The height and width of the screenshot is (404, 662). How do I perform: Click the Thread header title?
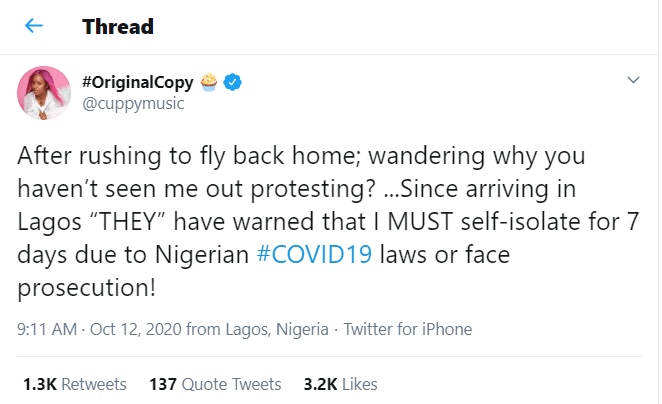[x=118, y=27]
